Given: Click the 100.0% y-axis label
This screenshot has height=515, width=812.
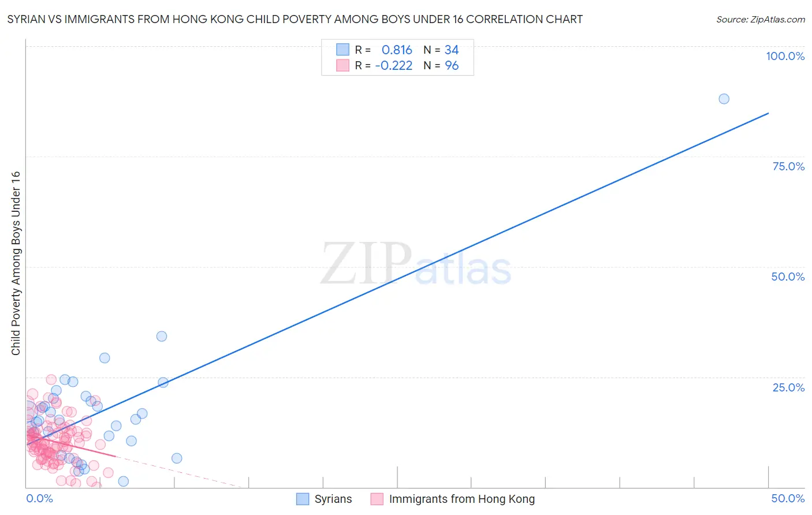Looking at the screenshot, I should [785, 56].
